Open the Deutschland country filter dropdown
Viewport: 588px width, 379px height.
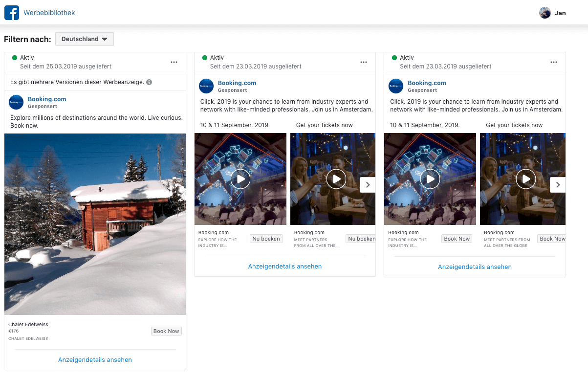[x=85, y=39]
